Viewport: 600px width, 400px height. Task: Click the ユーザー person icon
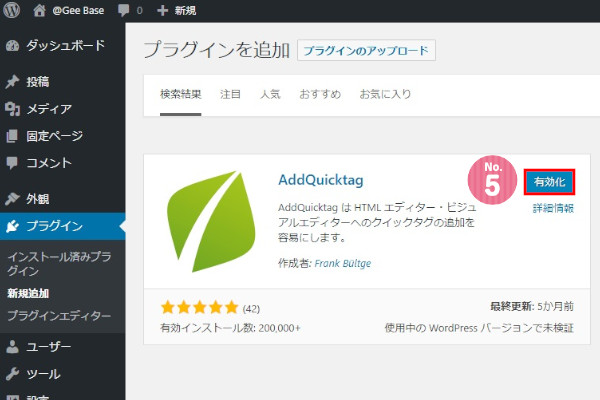(x=12, y=347)
